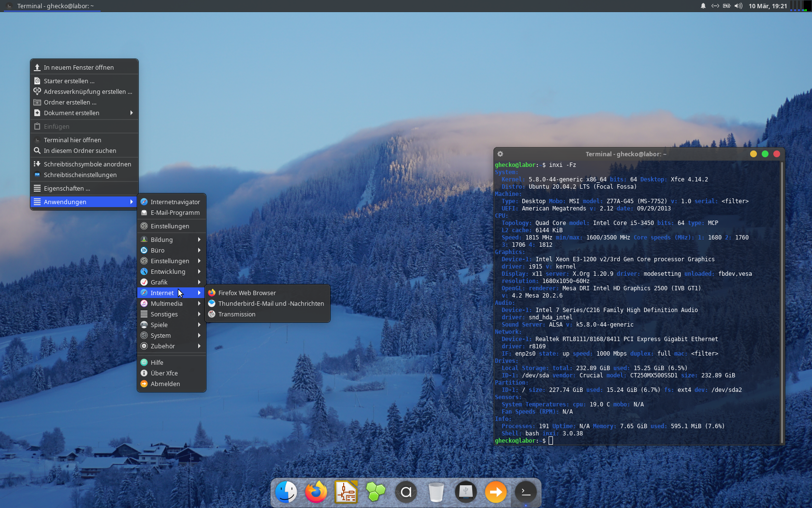This screenshot has width=812, height=508.
Task: Open the volume control in the panel
Action: 738,6
